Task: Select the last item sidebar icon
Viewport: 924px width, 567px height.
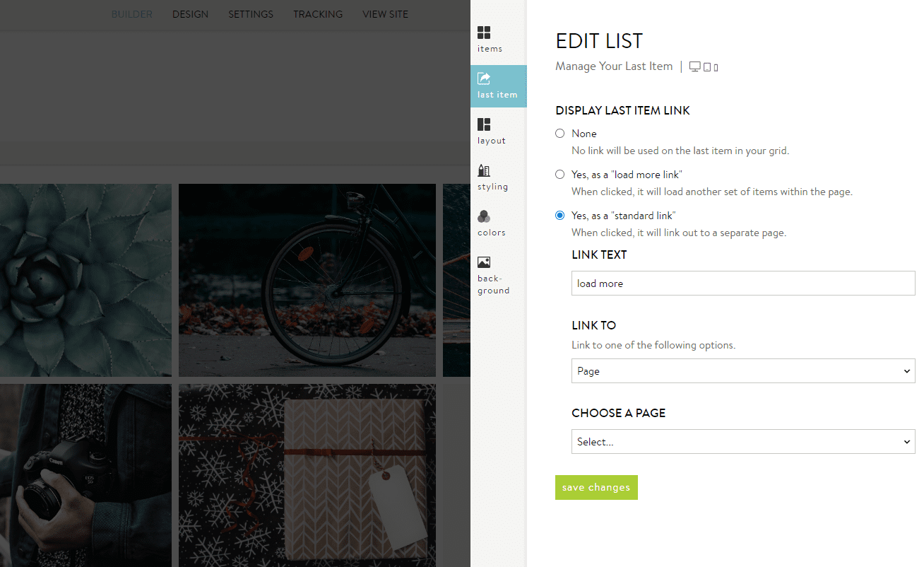Action: tap(497, 85)
